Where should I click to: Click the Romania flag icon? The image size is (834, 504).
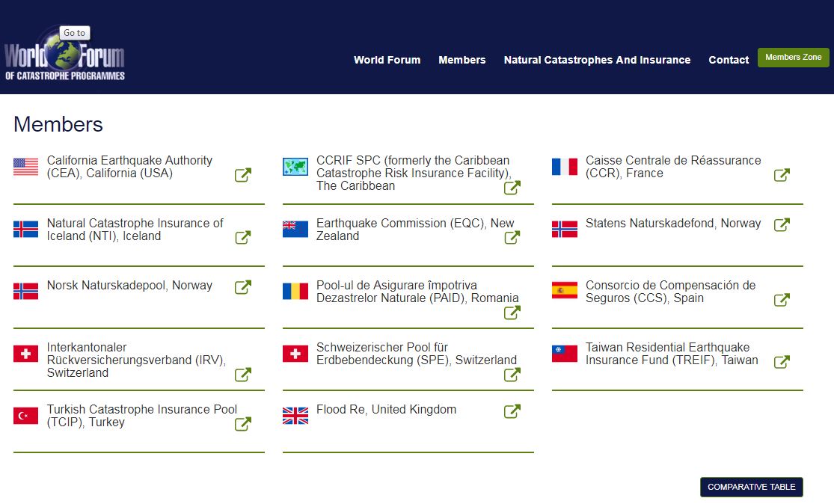click(x=295, y=292)
